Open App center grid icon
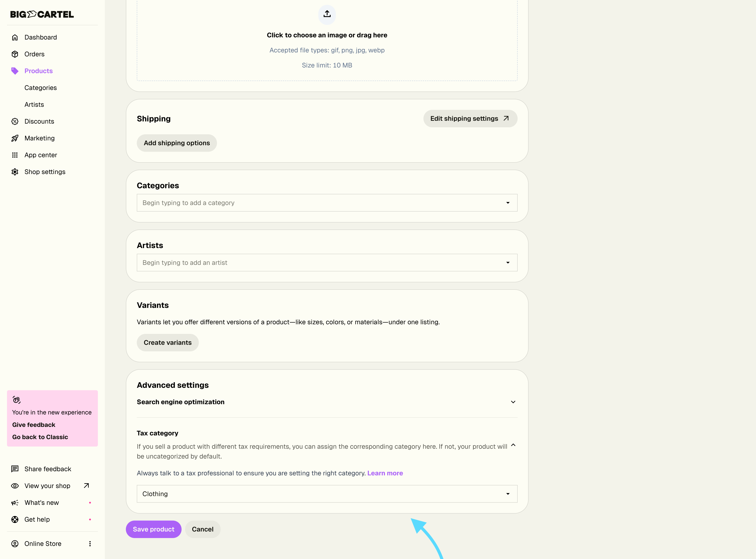756x559 pixels. tap(15, 155)
